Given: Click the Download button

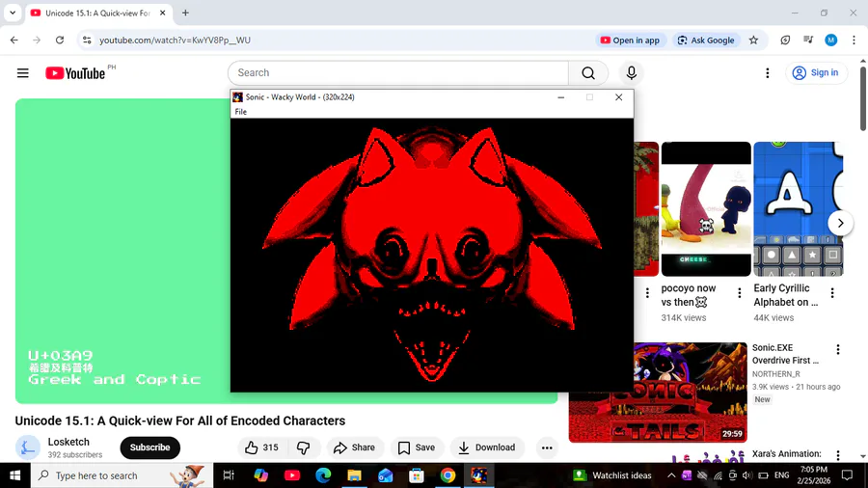Looking at the screenshot, I should pos(487,447).
